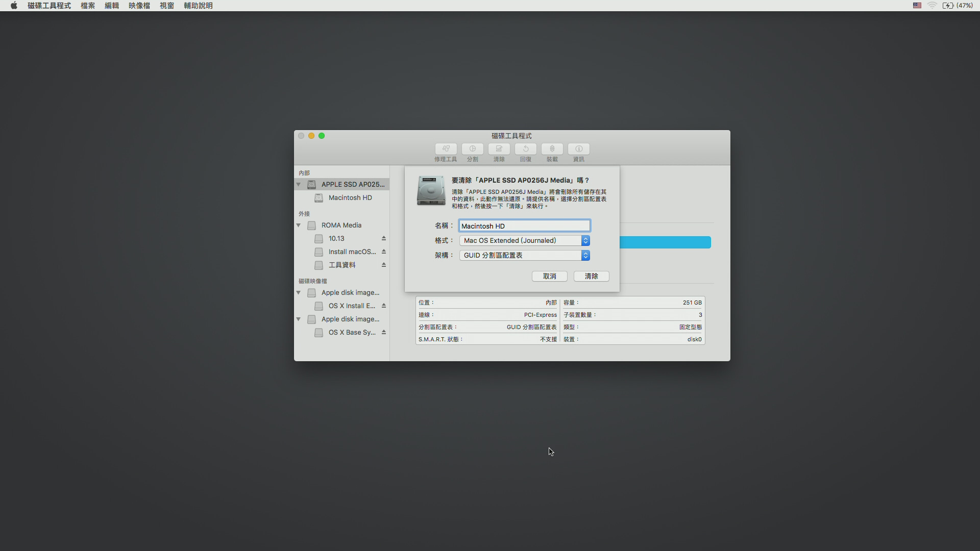Select the OS X Base Sy... volume
The width and height of the screenshot is (980, 551).
342,332
